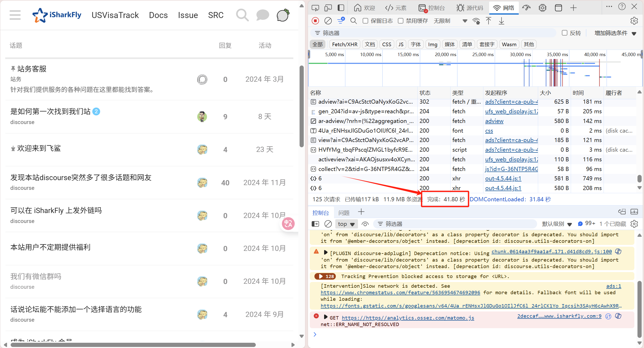Clear the network log
This screenshot has height=348, width=644.
click(x=328, y=21)
